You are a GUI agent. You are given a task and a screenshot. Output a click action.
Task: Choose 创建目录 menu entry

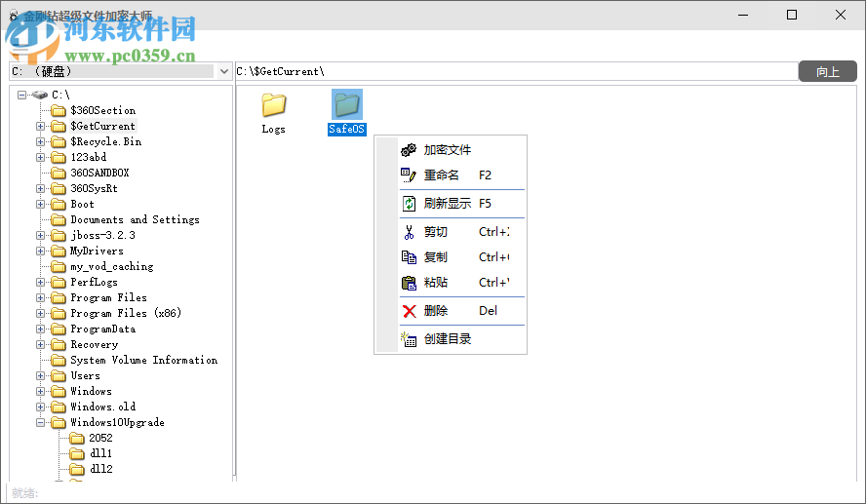[451, 339]
